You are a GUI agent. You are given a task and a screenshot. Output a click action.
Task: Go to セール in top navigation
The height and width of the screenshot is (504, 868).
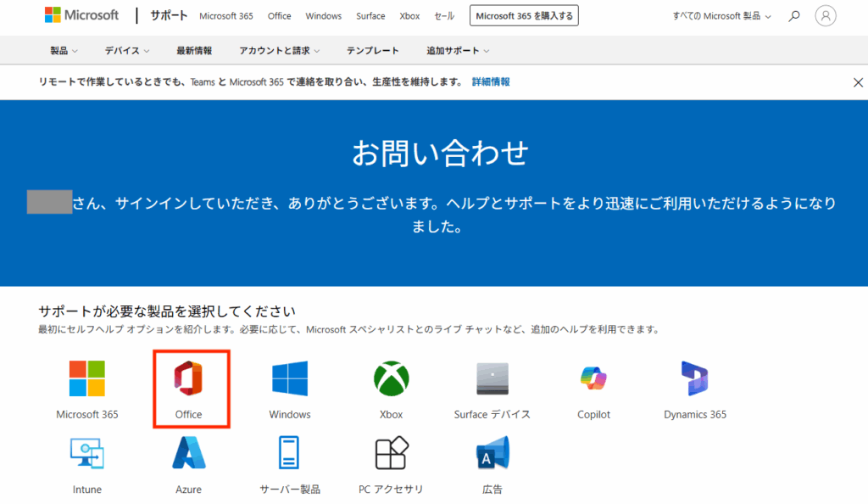(444, 16)
